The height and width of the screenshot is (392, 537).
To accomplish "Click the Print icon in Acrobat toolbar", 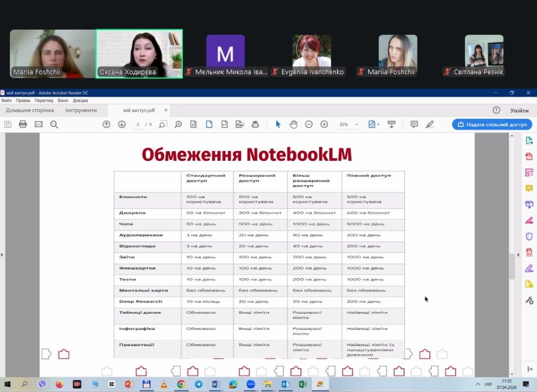I will tap(23, 124).
